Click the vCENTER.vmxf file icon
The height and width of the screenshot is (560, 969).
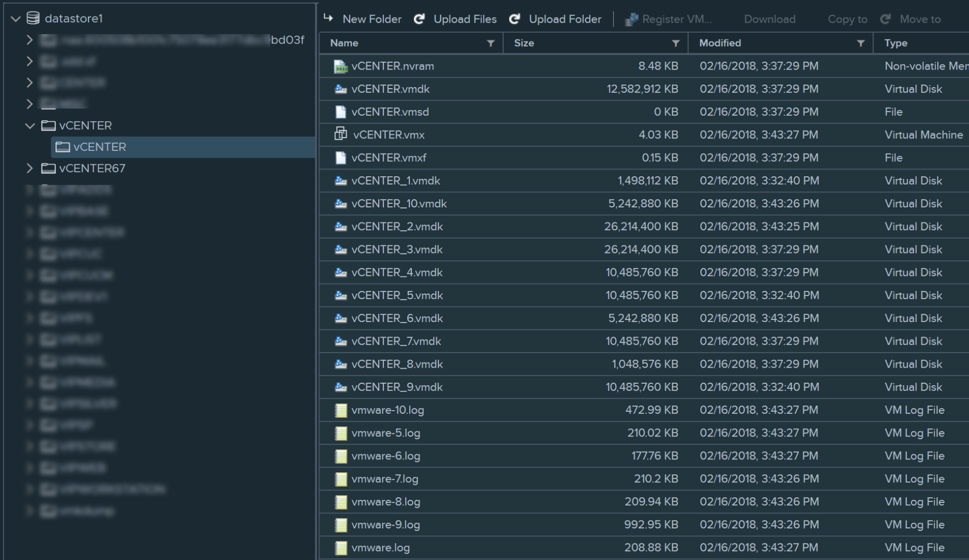pyautogui.click(x=341, y=158)
